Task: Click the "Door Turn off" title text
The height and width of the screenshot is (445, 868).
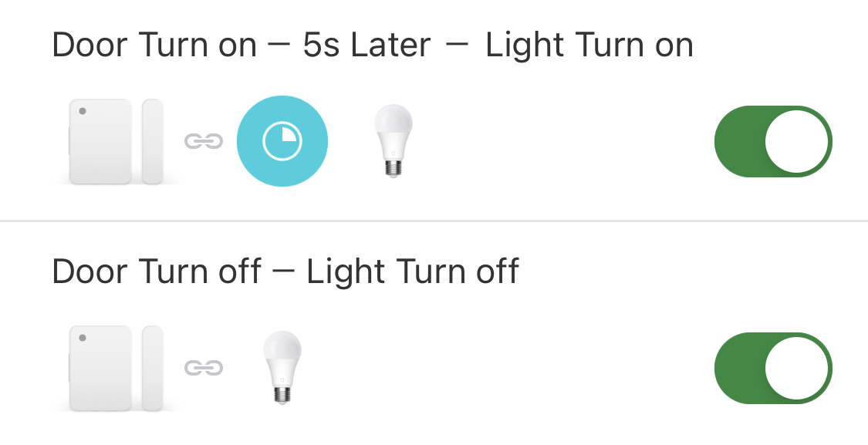Action: click(x=156, y=271)
